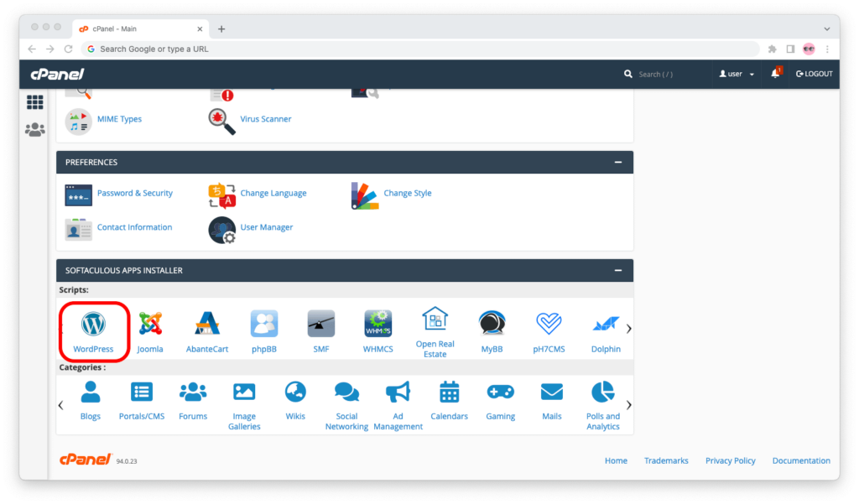Open the Polls and Analytics category
The height and width of the screenshot is (504, 859).
point(602,405)
